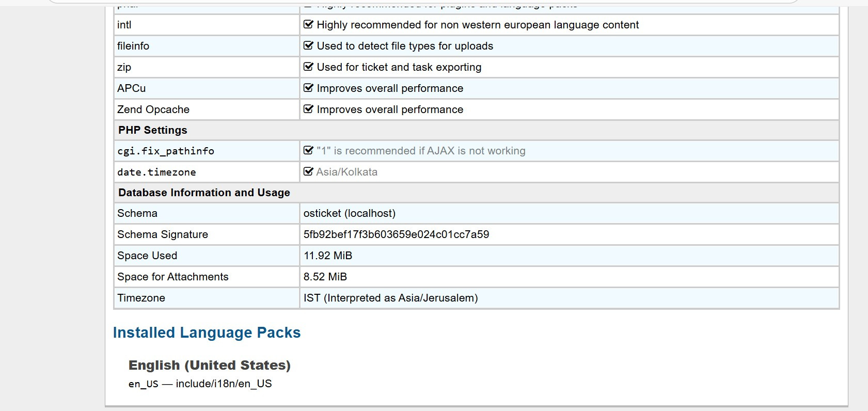Select the English (United States) language pack title
This screenshot has height=411, width=868.
[x=209, y=365]
